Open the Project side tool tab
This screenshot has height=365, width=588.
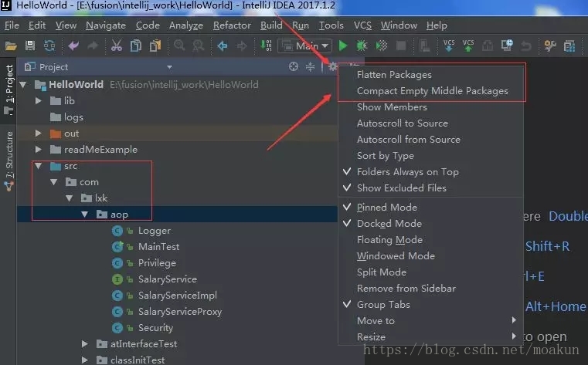click(x=8, y=90)
